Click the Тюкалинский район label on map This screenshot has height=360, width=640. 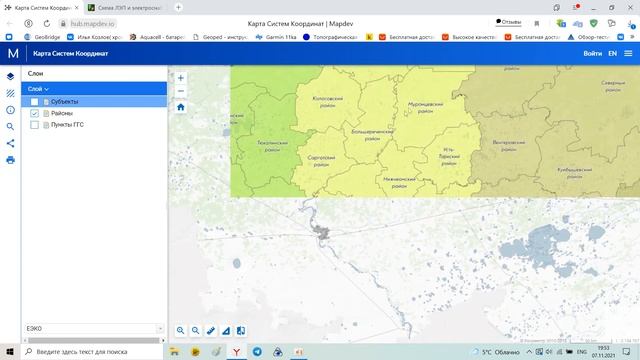(272, 146)
